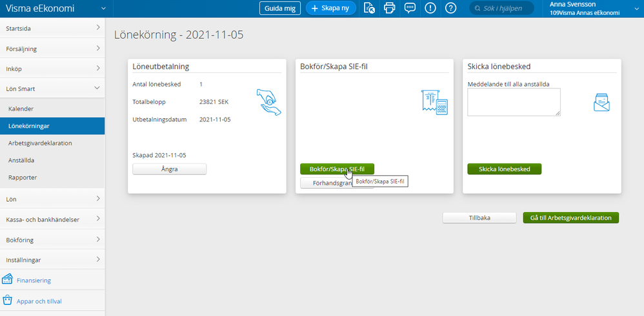Click the exclamation notification icon
The image size is (644, 316).
coord(430,8)
